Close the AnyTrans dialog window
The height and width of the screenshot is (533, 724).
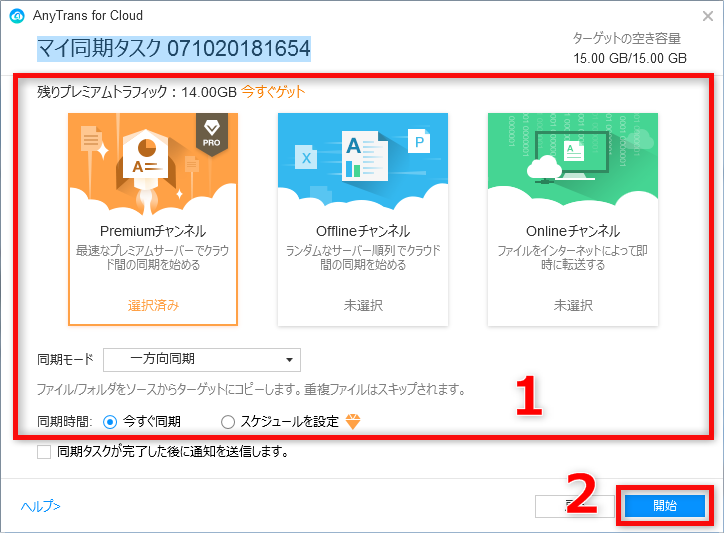point(707,17)
